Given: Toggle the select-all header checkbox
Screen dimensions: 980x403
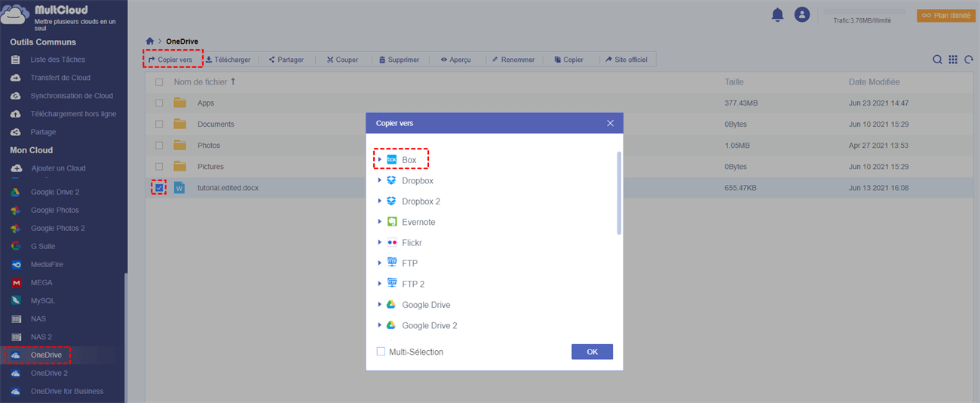Looking at the screenshot, I should (x=159, y=82).
